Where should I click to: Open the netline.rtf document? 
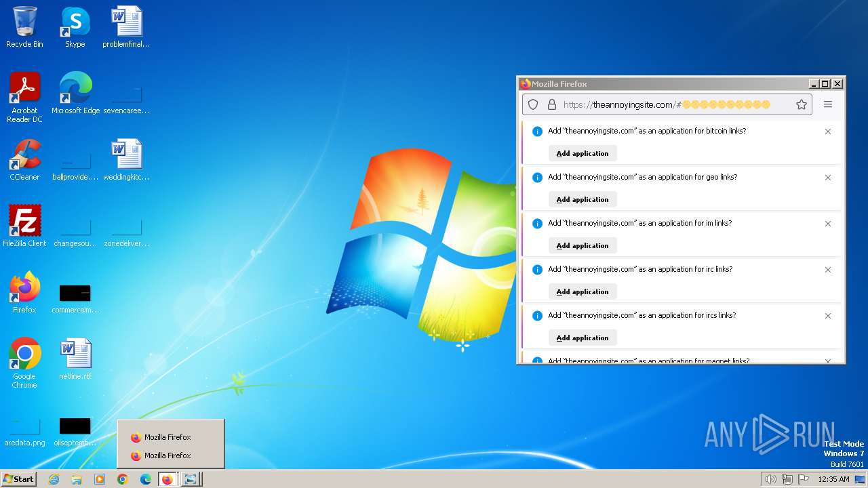(75, 359)
